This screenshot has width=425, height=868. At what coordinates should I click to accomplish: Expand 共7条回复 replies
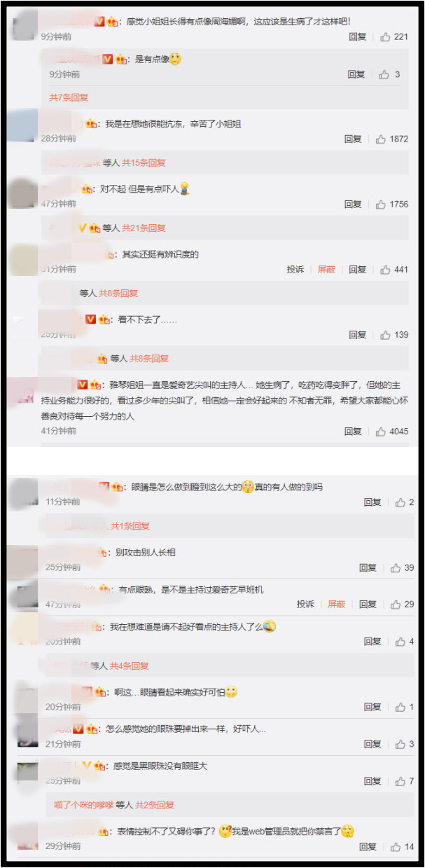[x=69, y=97]
